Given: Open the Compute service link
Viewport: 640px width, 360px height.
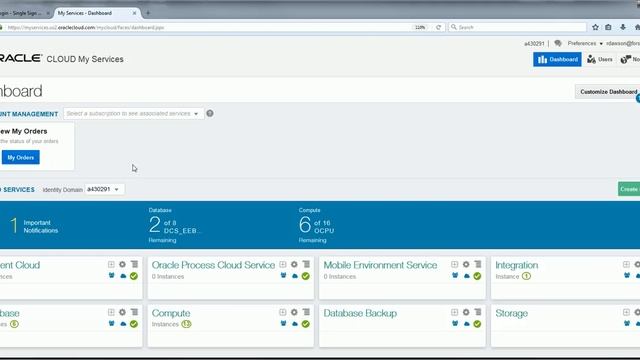Looking at the screenshot, I should 171,313.
